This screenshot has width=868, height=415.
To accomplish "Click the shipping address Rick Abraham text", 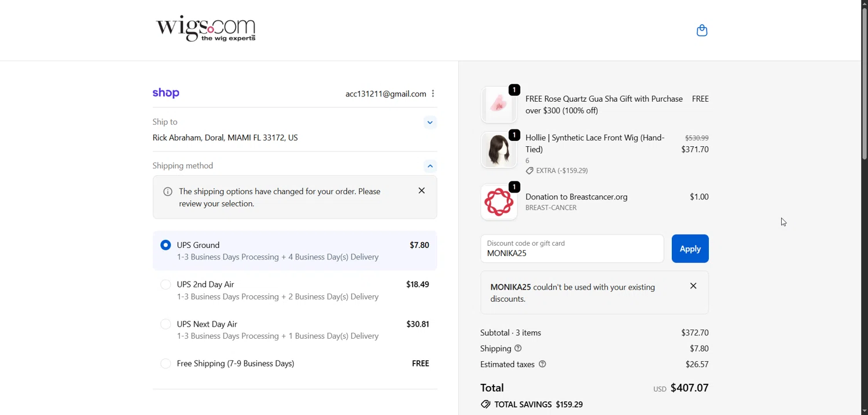I will click(225, 138).
